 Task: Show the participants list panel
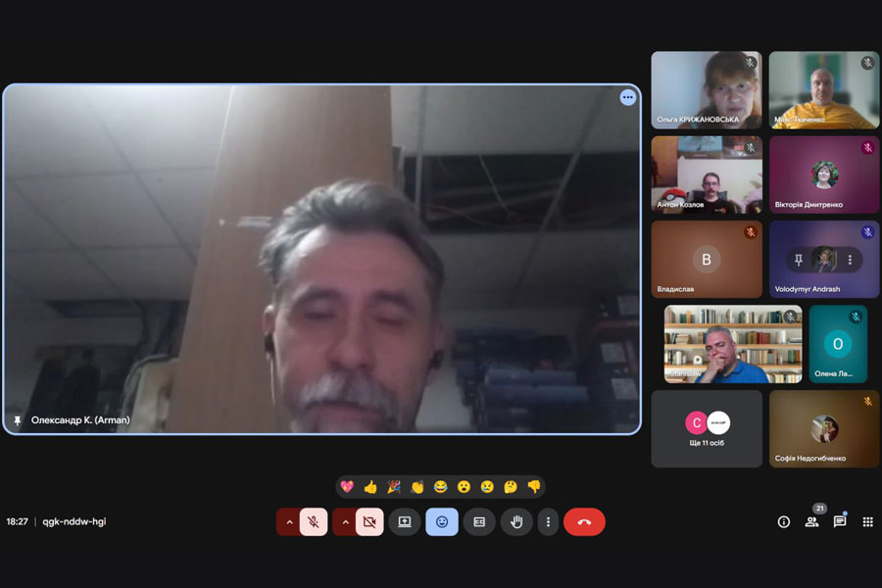point(811,522)
